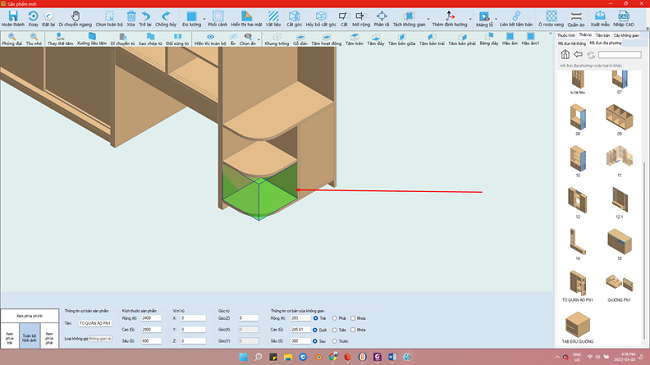Click the Nhập CAD import icon
650x365 pixels.
(x=623, y=19)
